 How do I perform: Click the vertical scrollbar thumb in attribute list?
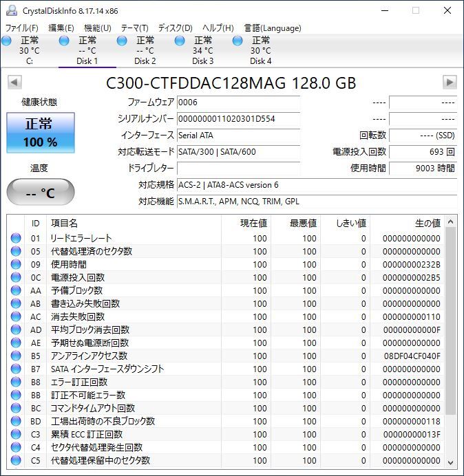[x=451, y=321]
